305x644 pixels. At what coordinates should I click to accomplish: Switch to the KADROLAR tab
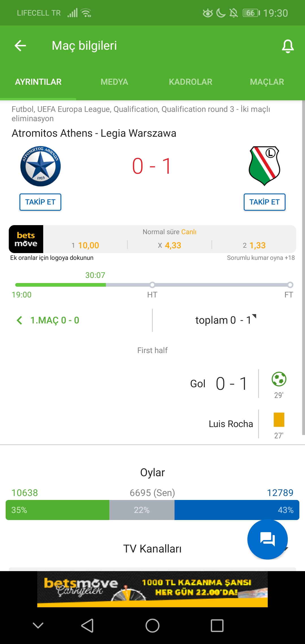pyautogui.click(x=191, y=82)
